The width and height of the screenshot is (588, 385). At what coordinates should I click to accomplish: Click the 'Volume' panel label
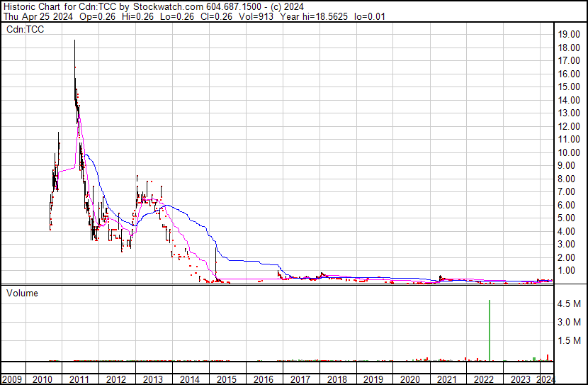click(22, 293)
